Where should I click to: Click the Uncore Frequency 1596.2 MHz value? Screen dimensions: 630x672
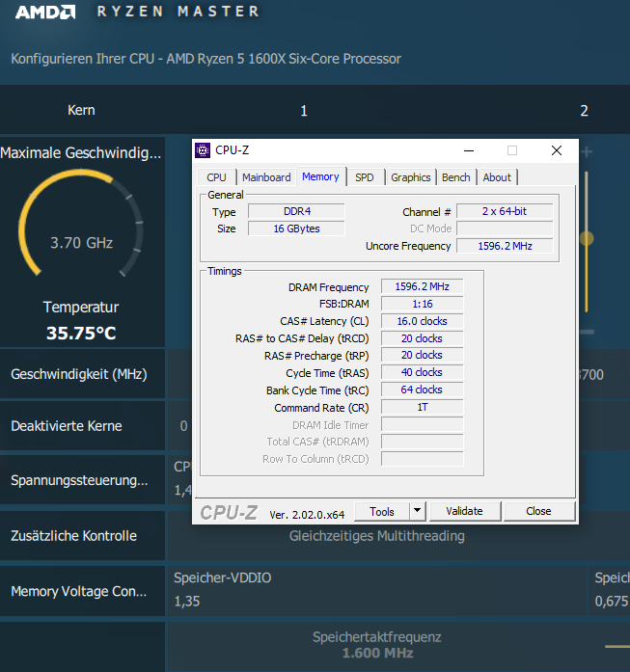tap(505, 246)
